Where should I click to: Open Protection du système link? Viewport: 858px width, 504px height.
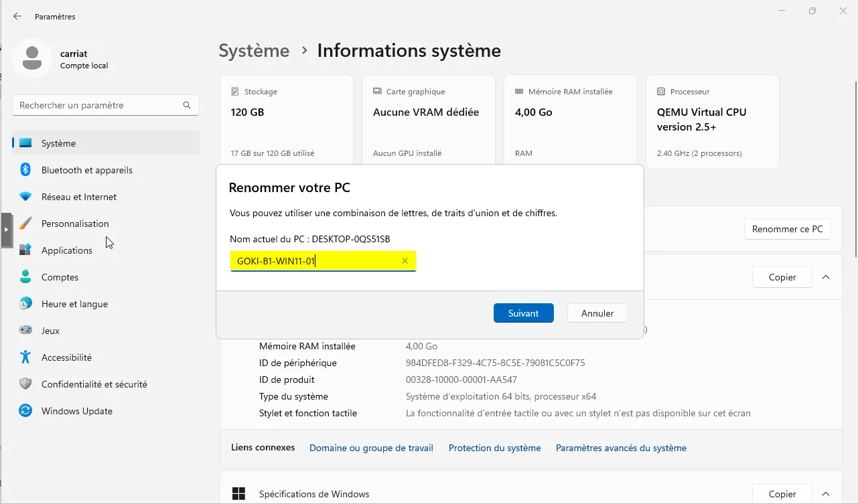494,448
